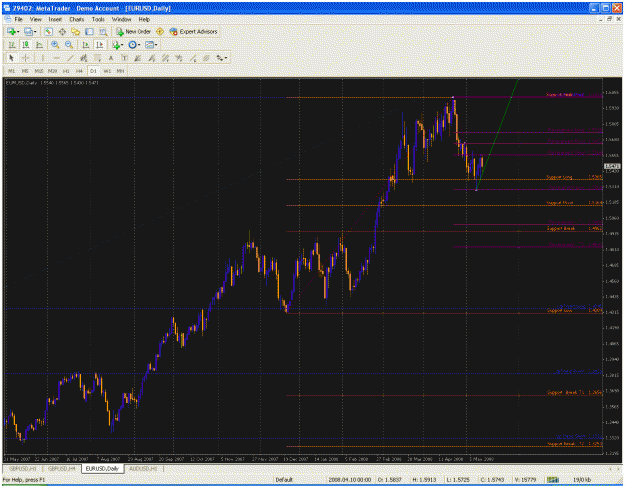Select the Vertical Line drawing tool
Viewport: 625px width, 486px height.
(43, 58)
